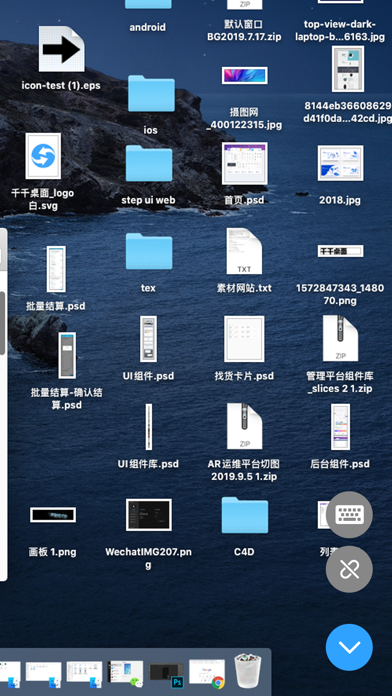Select the UI组件.psd thumbnail
Screen dimensions: 392x696
point(148,339)
